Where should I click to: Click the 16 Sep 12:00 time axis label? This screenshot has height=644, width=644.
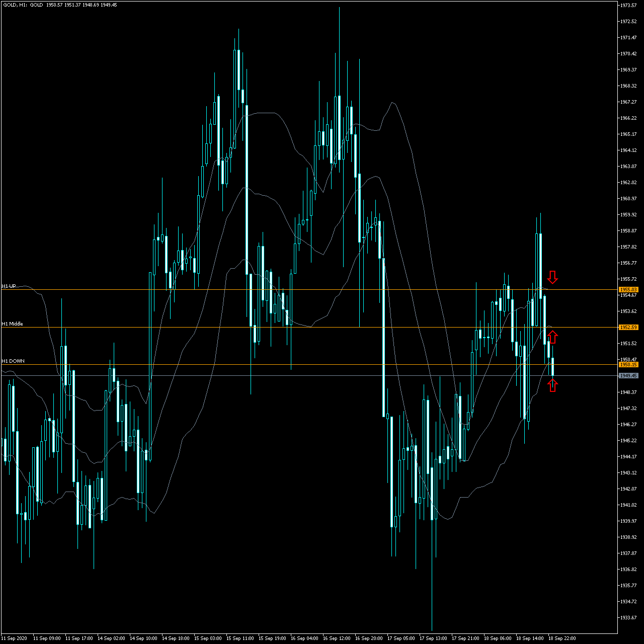point(337,638)
